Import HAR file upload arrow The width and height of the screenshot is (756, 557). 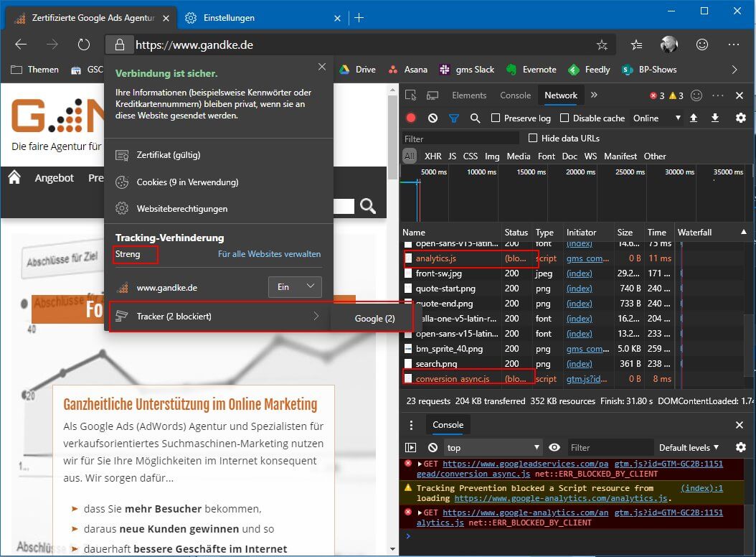[694, 118]
